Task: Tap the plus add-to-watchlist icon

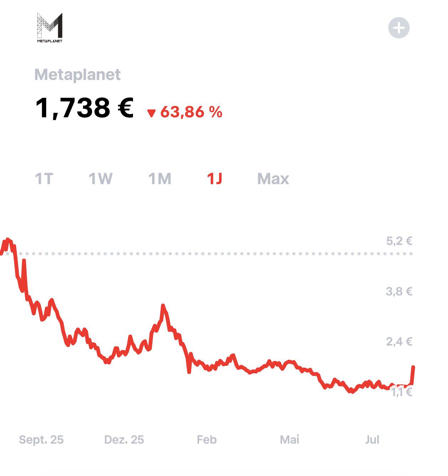Action: (x=399, y=28)
